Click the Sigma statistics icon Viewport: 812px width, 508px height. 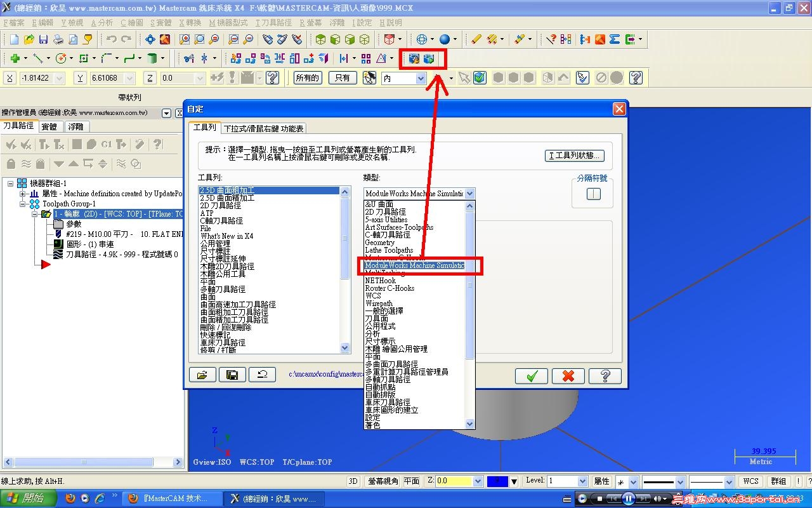pos(615,39)
